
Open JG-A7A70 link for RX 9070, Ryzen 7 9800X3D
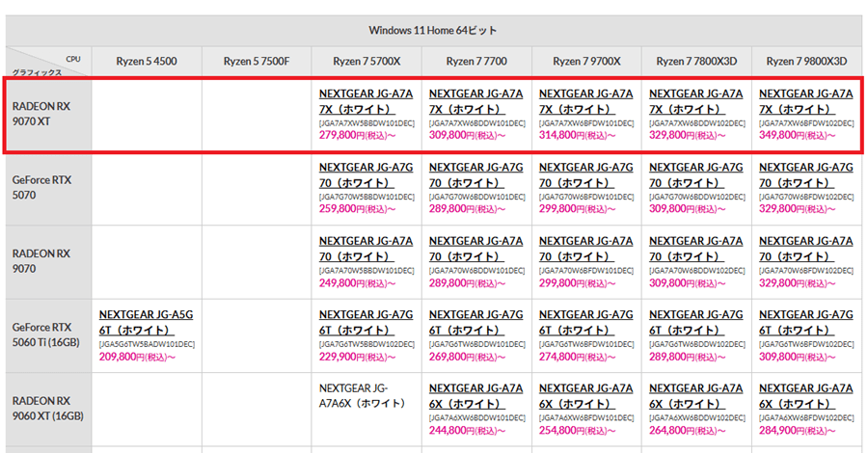click(x=806, y=249)
